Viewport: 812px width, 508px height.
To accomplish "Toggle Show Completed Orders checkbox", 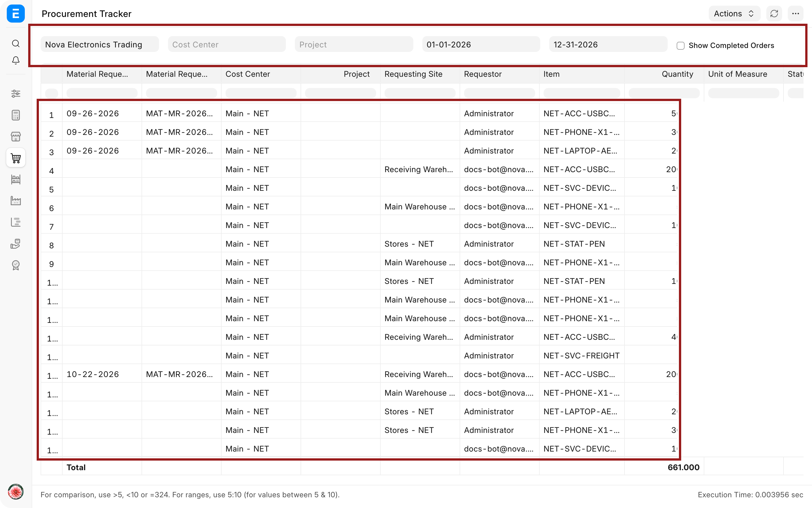I will [x=680, y=45].
